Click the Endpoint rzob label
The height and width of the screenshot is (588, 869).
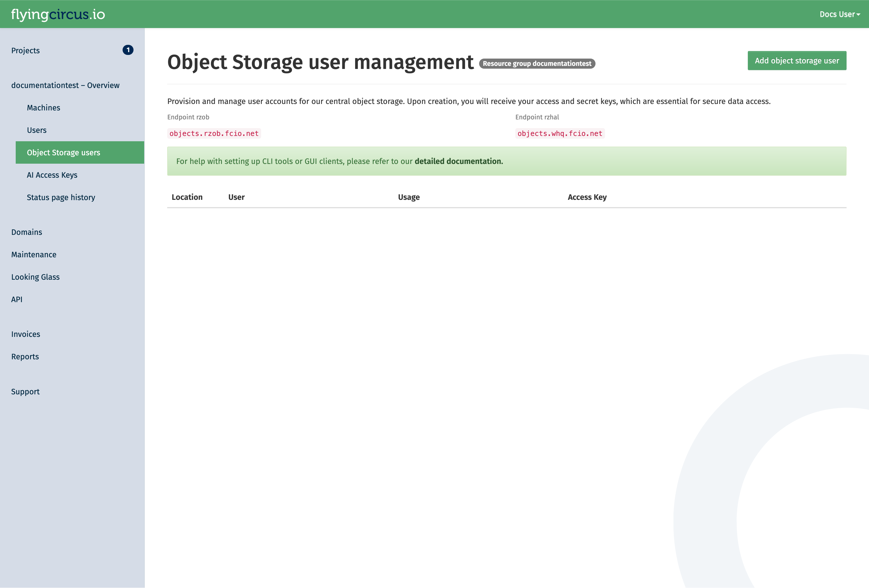188,117
